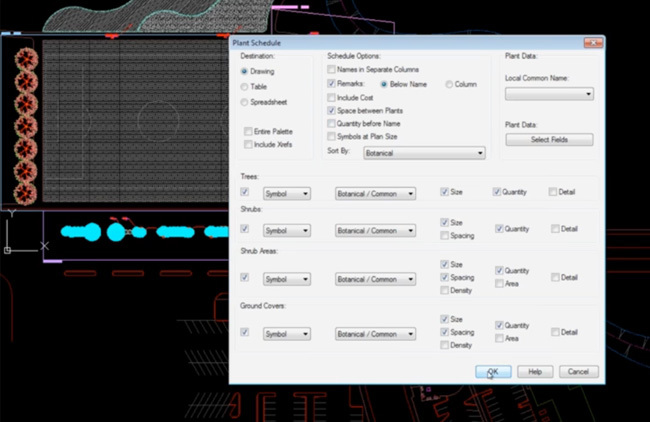Enable Symbols at Plan Size

point(332,136)
